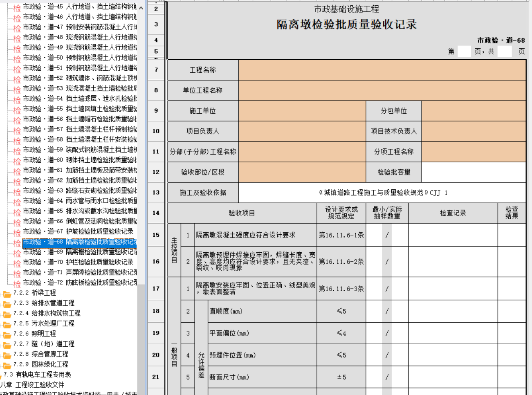
Task: Click the 检 icon beside 市政验·道-59
Action: 17,150
